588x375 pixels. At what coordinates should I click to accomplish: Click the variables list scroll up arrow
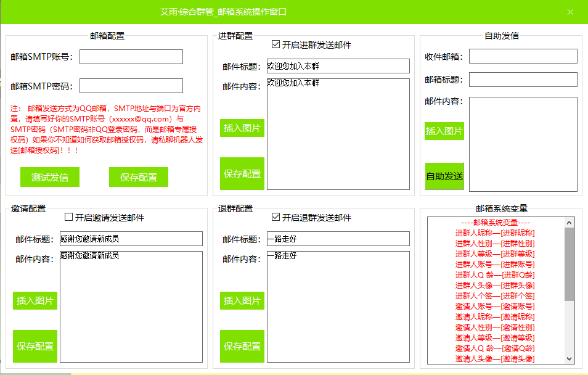point(569,222)
